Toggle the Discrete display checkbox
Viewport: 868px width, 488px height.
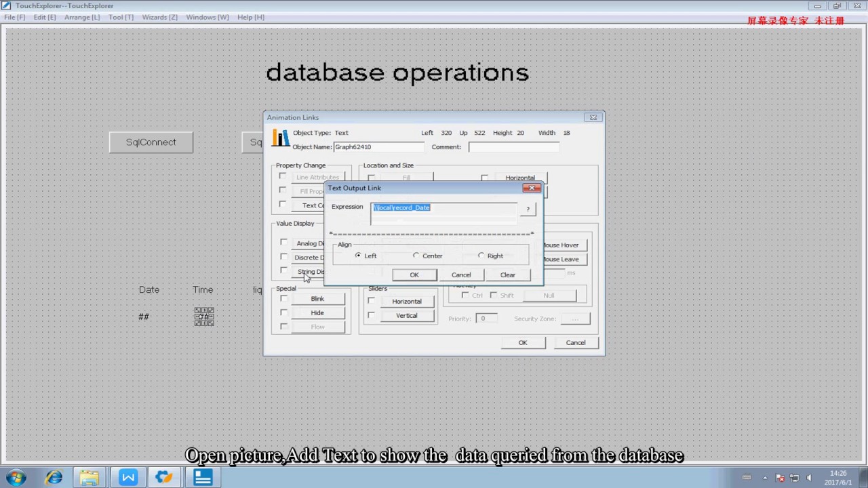(x=283, y=256)
